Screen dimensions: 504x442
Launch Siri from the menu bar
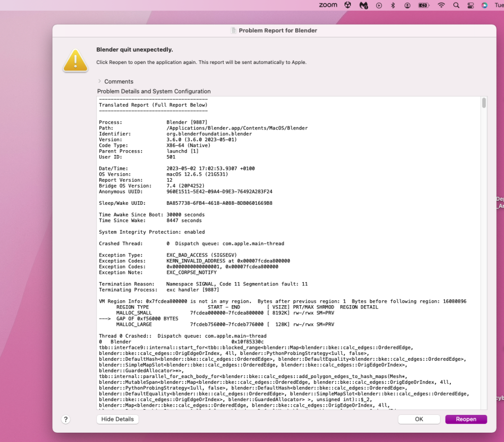(x=484, y=5)
